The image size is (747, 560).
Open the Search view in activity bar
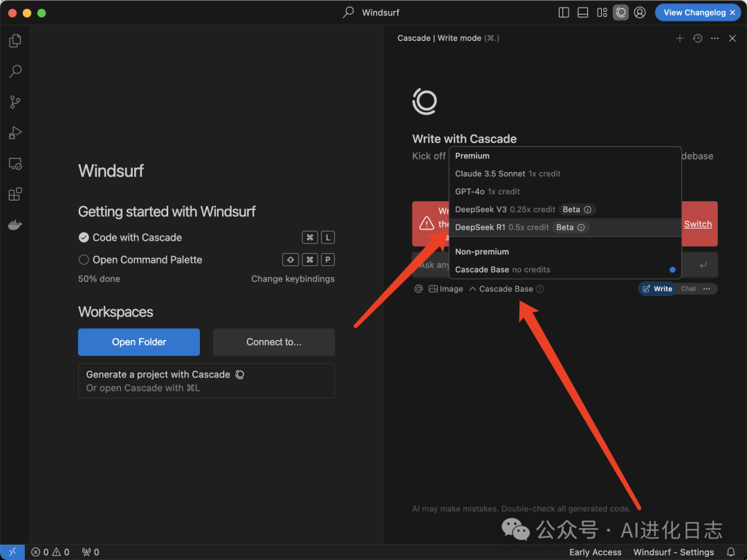(x=15, y=71)
